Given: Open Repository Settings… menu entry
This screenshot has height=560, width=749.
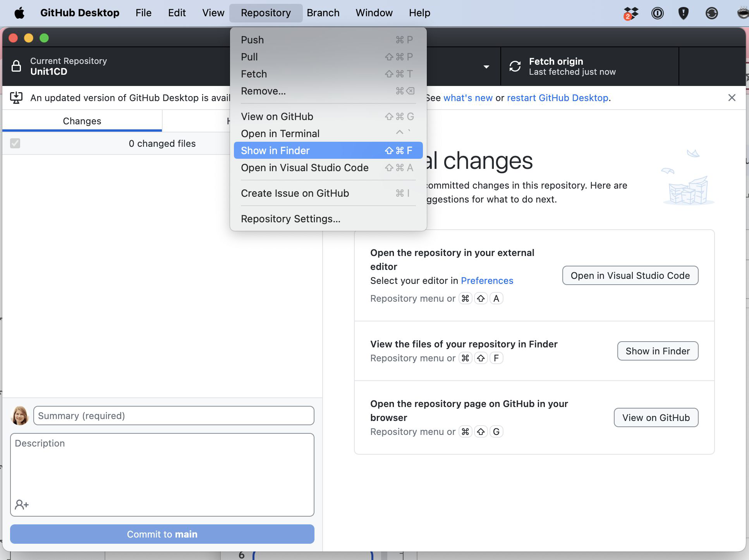Looking at the screenshot, I should click(x=290, y=218).
